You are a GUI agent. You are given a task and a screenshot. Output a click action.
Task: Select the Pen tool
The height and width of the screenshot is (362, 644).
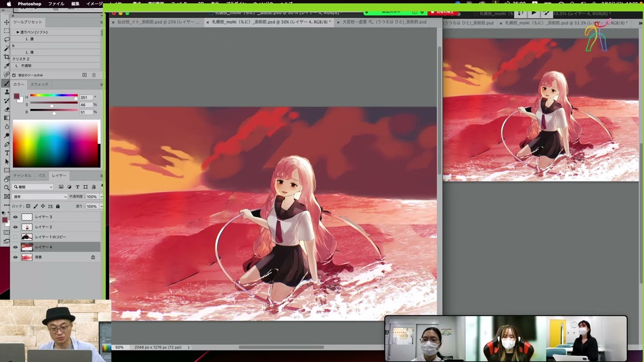[x=7, y=144]
